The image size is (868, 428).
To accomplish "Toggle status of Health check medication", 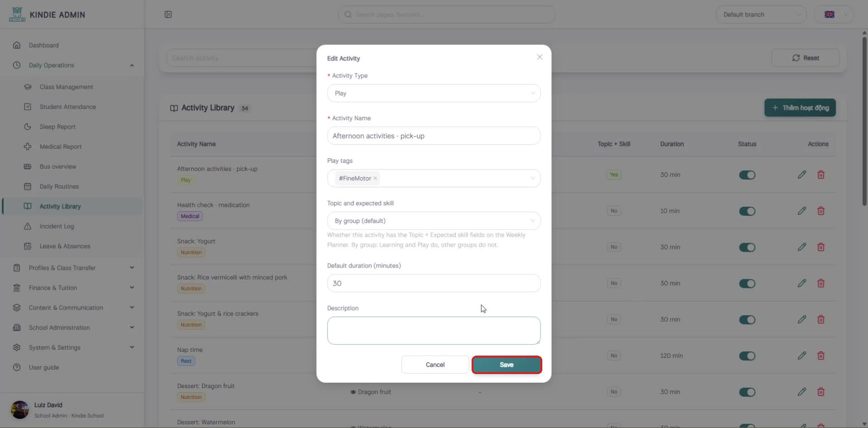I will (747, 211).
